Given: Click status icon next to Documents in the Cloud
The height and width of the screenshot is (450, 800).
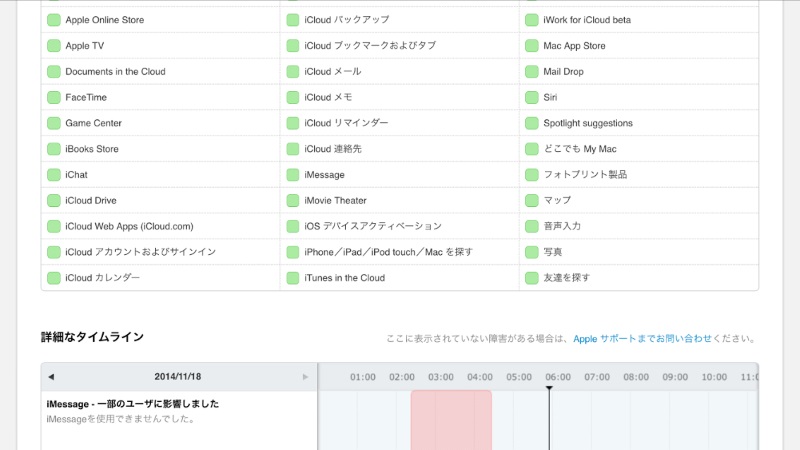Looking at the screenshot, I should [54, 71].
